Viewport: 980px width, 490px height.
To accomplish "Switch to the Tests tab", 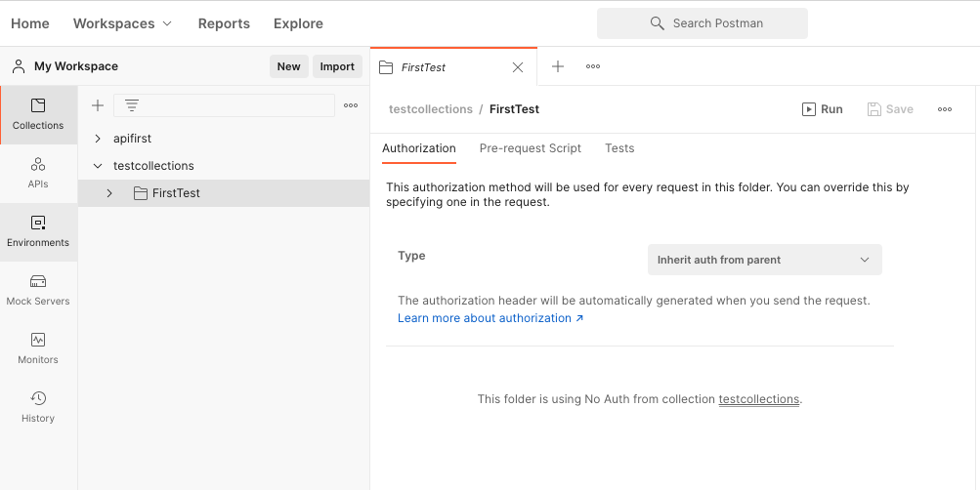I will coord(619,148).
